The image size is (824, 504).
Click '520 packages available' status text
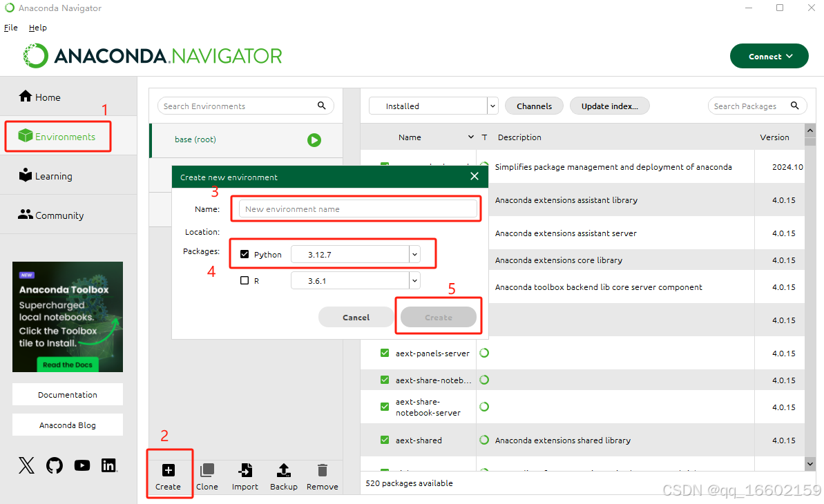point(409,483)
